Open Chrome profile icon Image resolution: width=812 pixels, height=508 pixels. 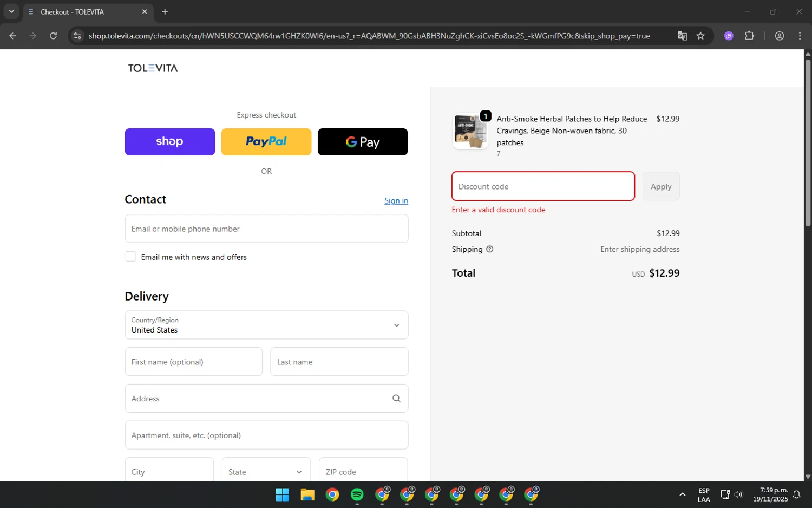pyautogui.click(x=780, y=36)
